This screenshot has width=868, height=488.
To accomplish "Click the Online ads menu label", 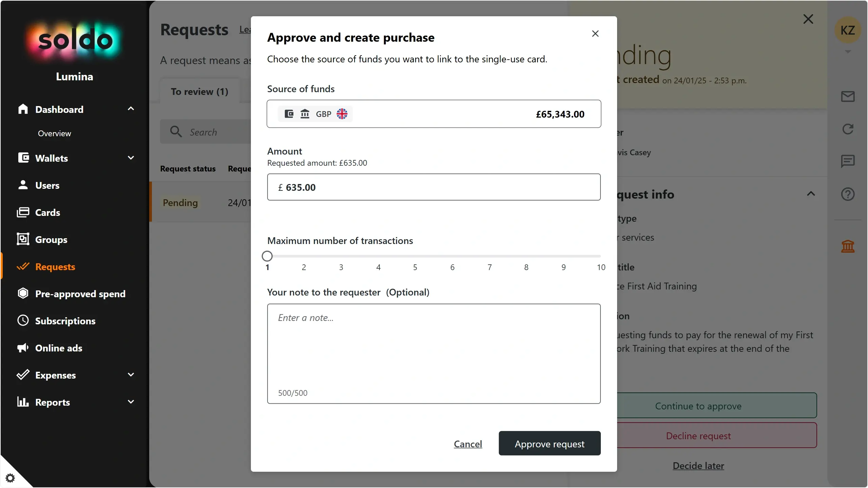I will (x=59, y=348).
